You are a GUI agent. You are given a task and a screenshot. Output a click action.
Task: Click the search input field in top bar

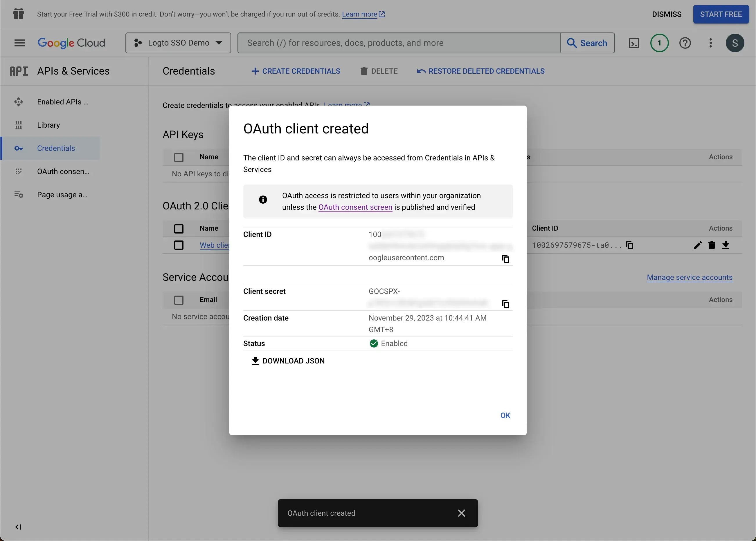(x=400, y=43)
